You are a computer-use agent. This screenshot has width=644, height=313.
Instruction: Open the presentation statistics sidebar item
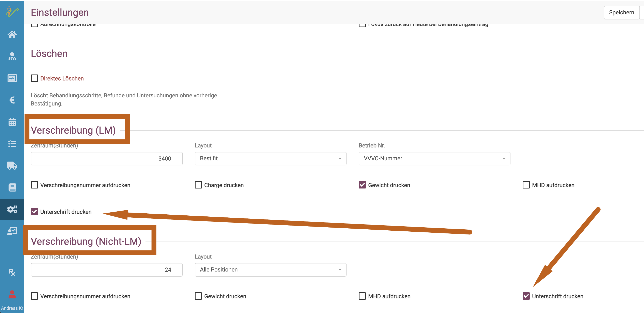coord(12,231)
